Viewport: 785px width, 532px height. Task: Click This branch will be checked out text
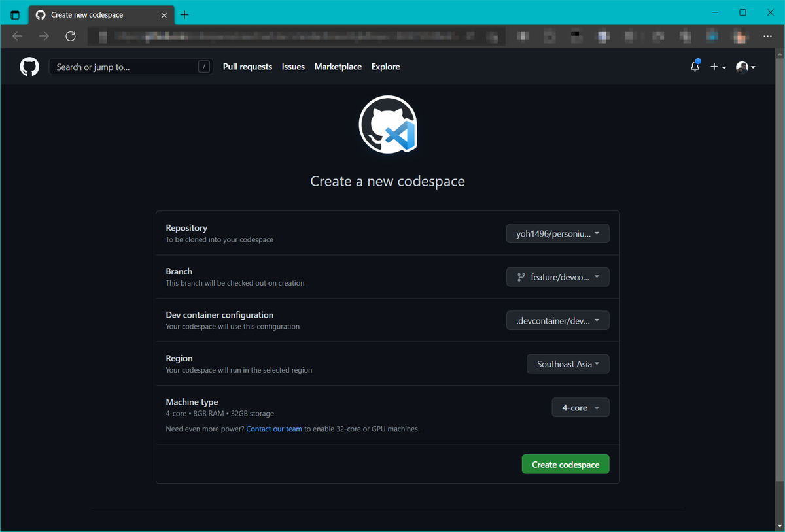pyautogui.click(x=235, y=283)
